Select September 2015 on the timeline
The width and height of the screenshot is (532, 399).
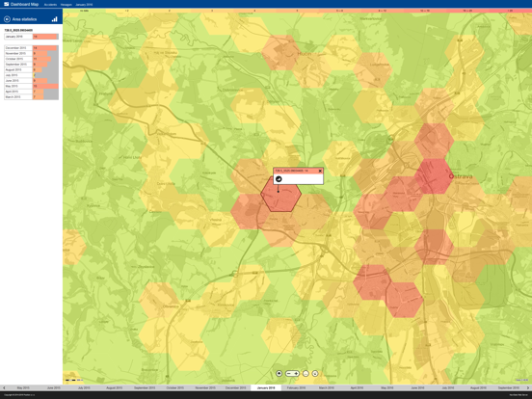(x=145, y=387)
